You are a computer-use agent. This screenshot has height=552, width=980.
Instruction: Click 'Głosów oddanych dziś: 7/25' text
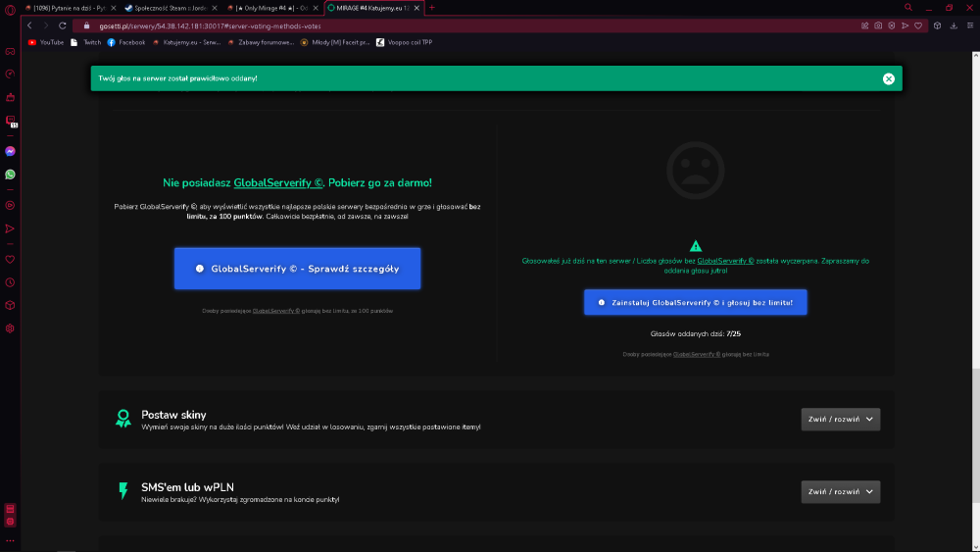[x=696, y=333]
